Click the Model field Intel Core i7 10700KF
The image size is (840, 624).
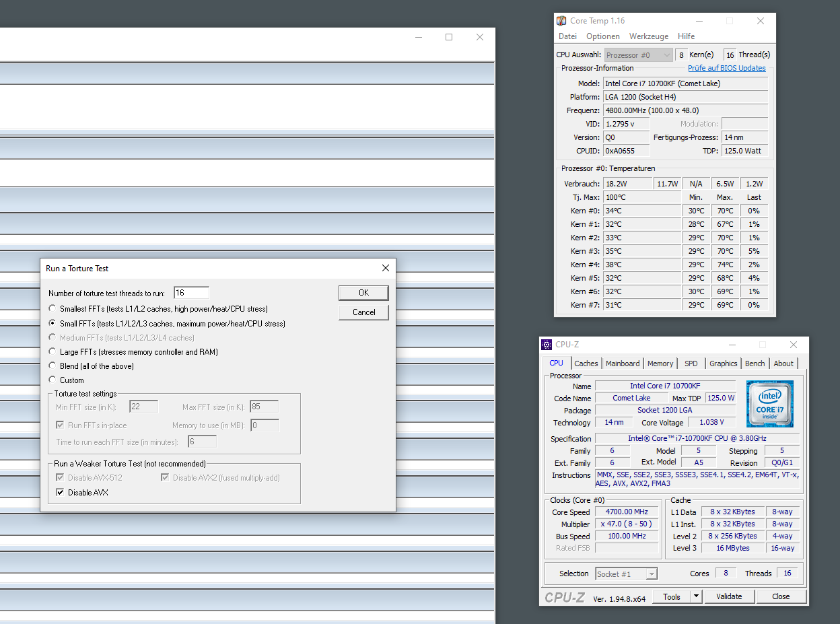point(685,83)
